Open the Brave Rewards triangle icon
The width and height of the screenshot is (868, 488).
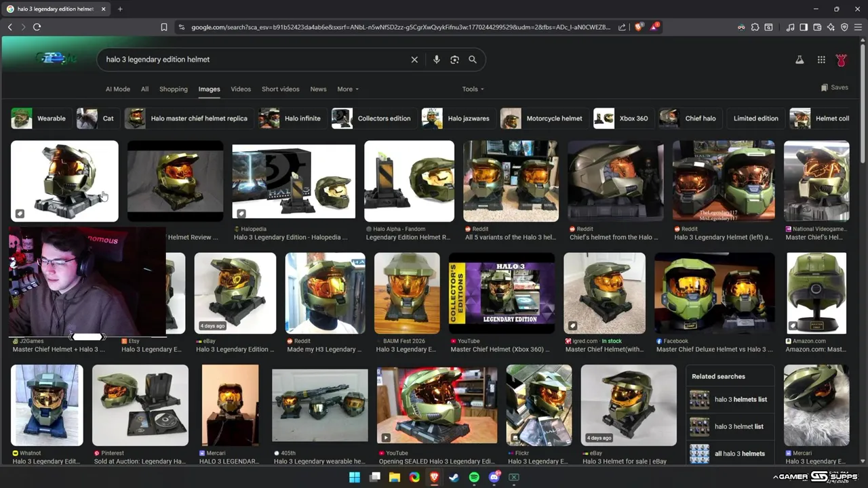(654, 27)
